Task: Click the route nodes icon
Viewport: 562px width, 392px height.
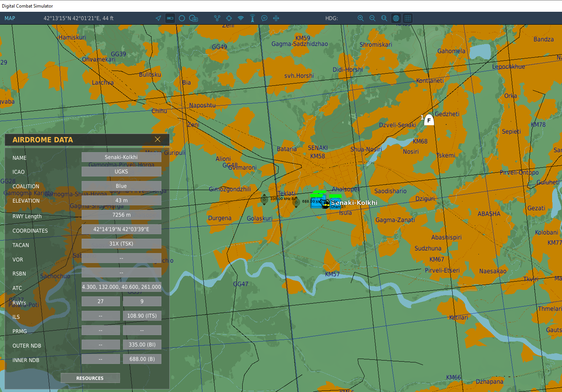Action: [217, 18]
